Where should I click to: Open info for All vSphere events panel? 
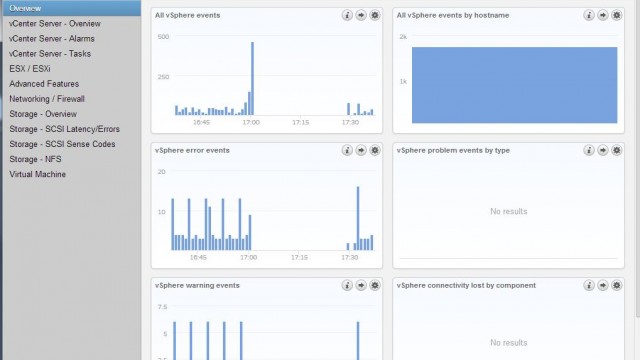(347, 15)
